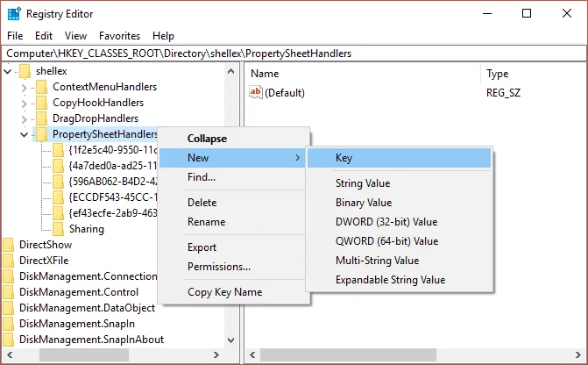Viewport: 588px width, 365px height.
Task: Select Key in the New submenu
Action: pos(399,158)
